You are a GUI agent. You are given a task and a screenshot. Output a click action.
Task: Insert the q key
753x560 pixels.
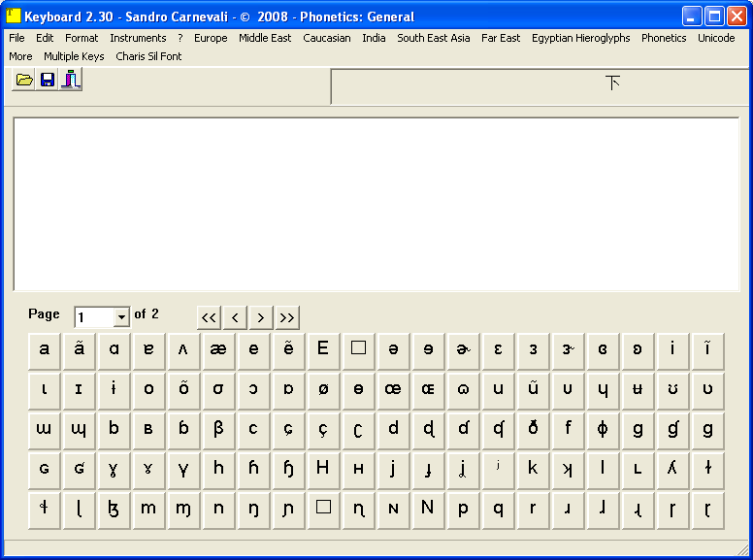point(498,511)
